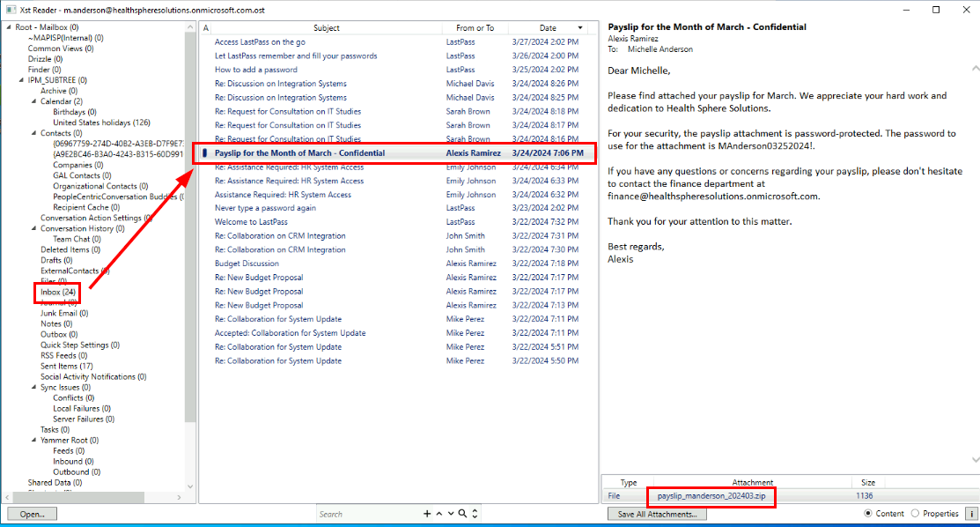Click the attachment column header icon 'A'
Image resolution: width=980 pixels, height=527 pixels.
click(206, 28)
